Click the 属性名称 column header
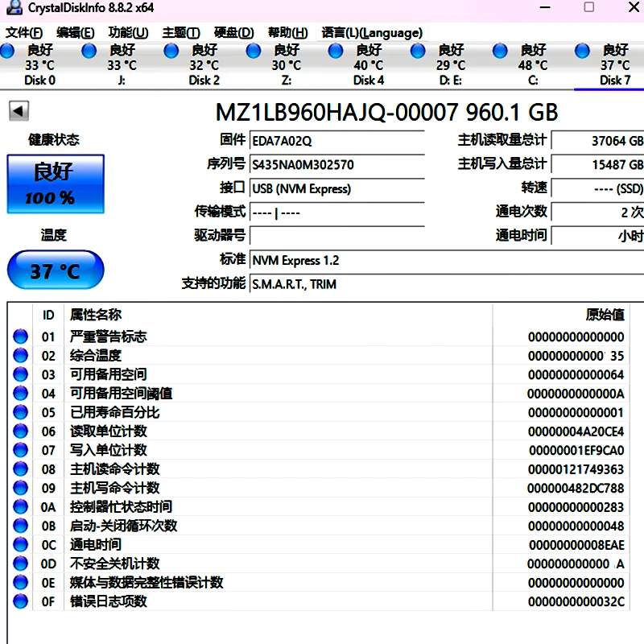The image size is (644, 644). coord(278,315)
